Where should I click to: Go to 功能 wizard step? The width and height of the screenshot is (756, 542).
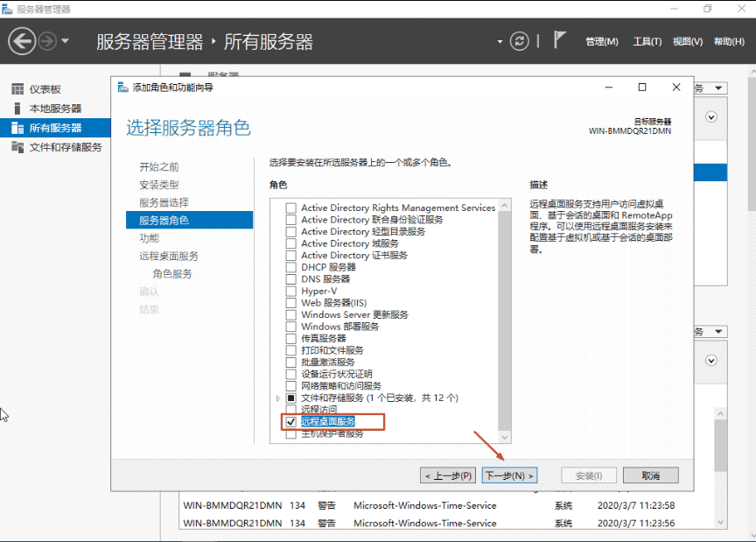(x=149, y=238)
